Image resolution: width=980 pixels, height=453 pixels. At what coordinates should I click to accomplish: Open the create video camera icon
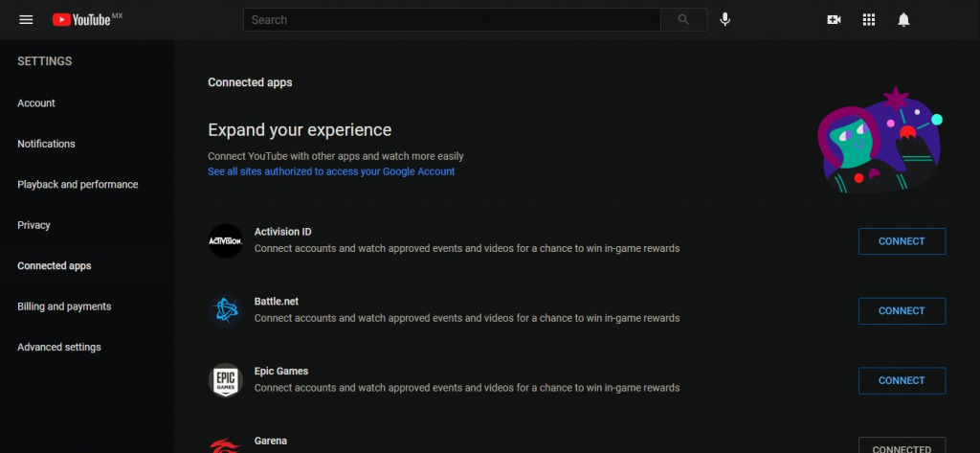pos(834,20)
